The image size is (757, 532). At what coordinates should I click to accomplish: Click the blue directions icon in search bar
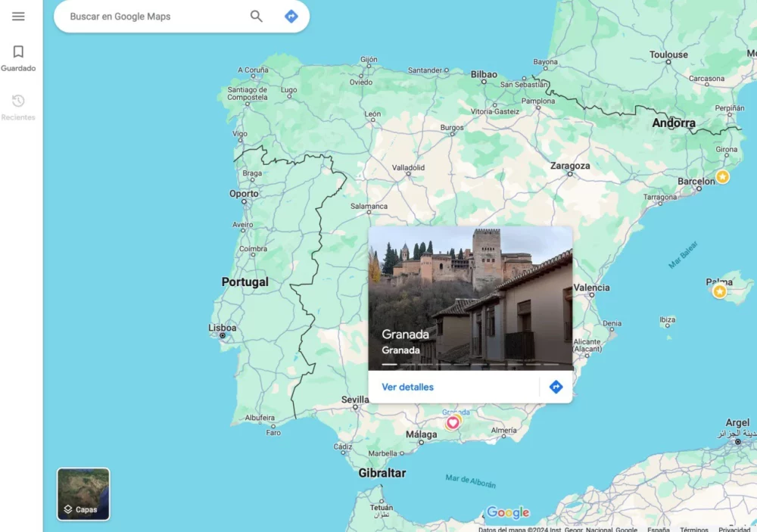click(x=291, y=17)
